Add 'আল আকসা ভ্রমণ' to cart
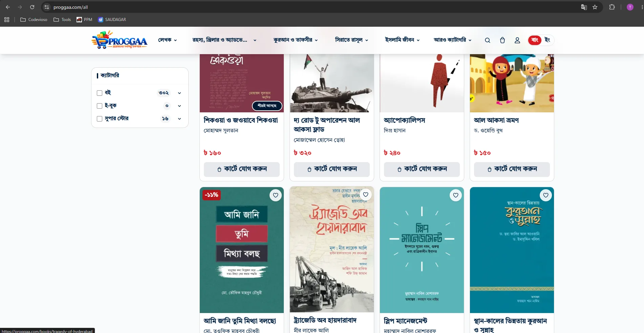Image resolution: width=644 pixels, height=333 pixels. (x=512, y=169)
